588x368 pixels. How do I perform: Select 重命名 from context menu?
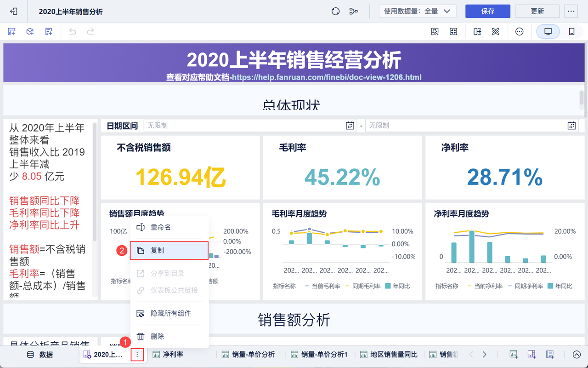pos(170,227)
